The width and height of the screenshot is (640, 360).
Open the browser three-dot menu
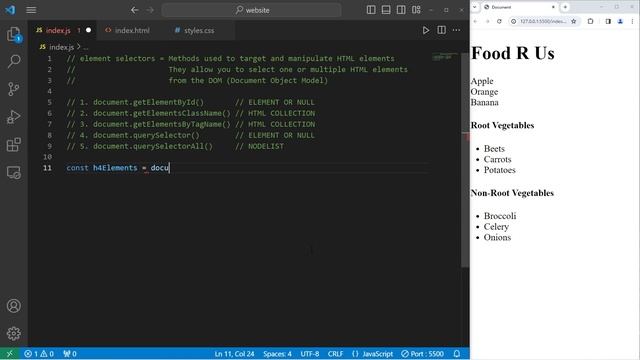coord(632,21)
